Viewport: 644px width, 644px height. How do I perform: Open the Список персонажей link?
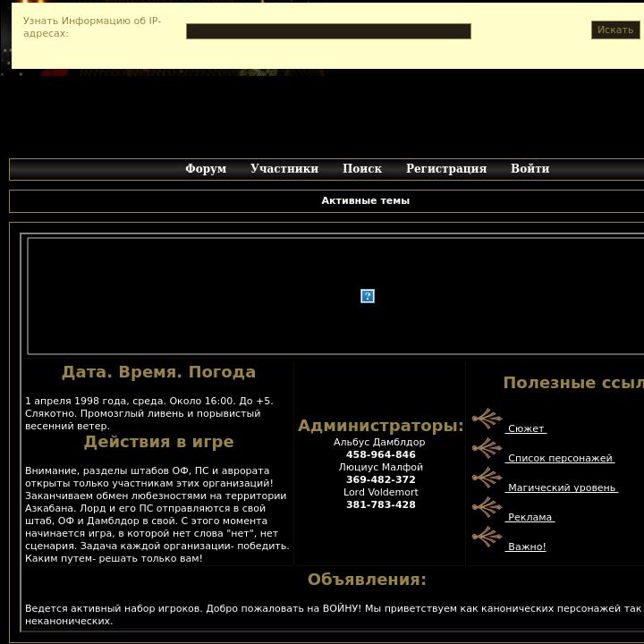coord(560,458)
